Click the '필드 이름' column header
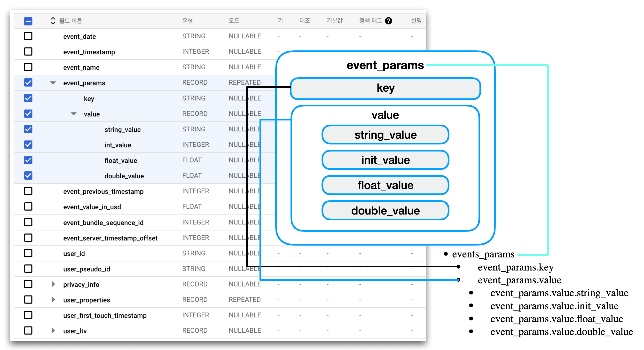 click(x=71, y=21)
